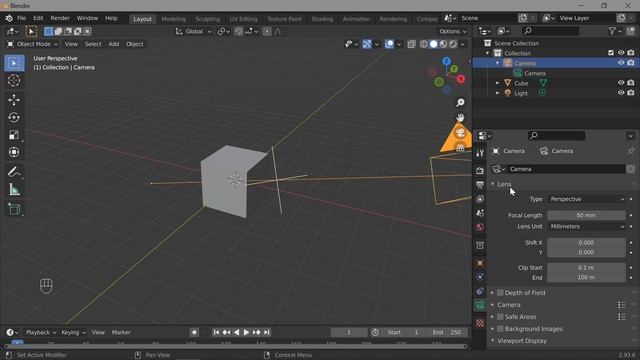Open the Camera data properties tab
Viewport: 640px width, 360px height.
[480, 305]
